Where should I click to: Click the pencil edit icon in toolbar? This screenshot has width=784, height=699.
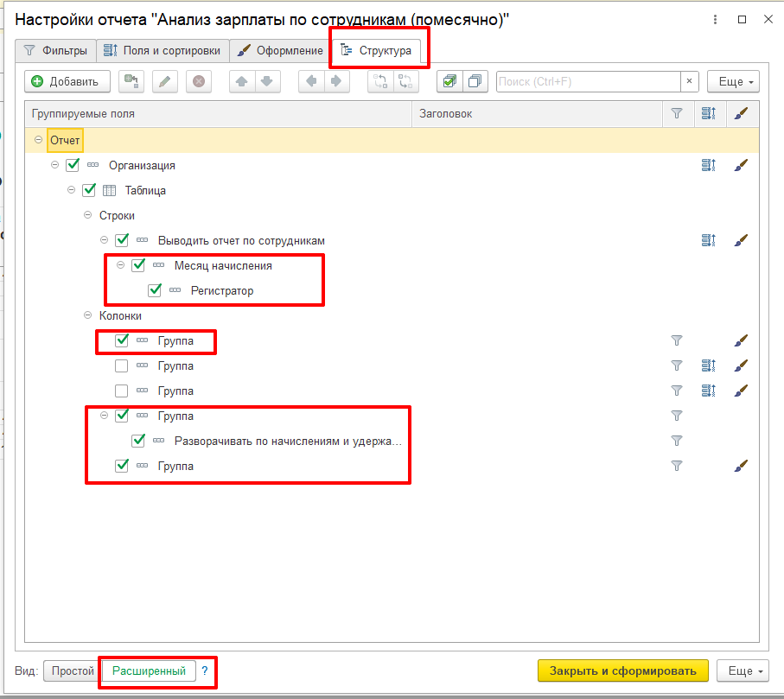(x=165, y=81)
